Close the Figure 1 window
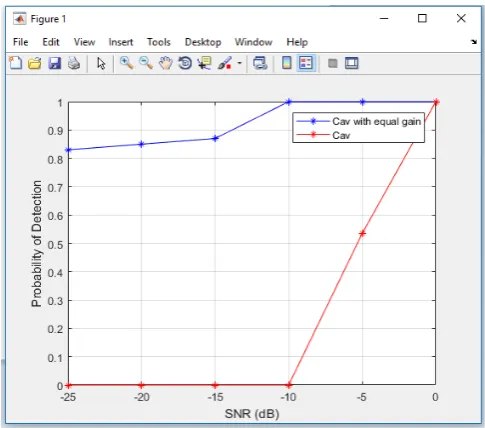This screenshot has width=485, height=428. 461,18
